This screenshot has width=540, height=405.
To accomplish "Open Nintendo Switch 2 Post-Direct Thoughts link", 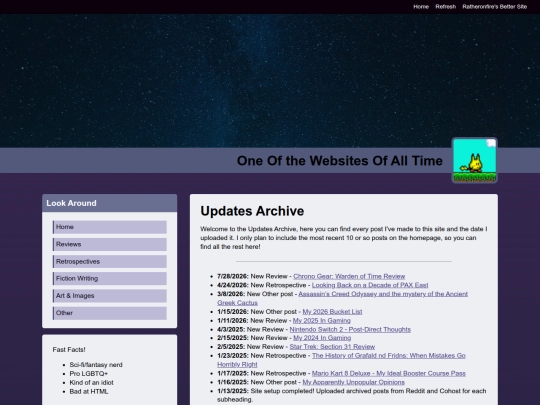I will pyautogui.click(x=350, y=330).
